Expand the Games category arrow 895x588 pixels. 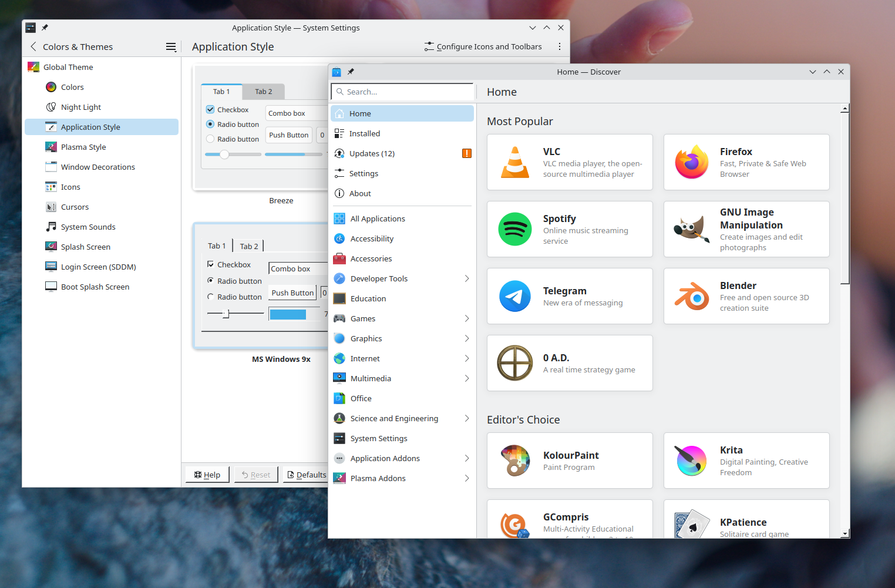(x=467, y=318)
